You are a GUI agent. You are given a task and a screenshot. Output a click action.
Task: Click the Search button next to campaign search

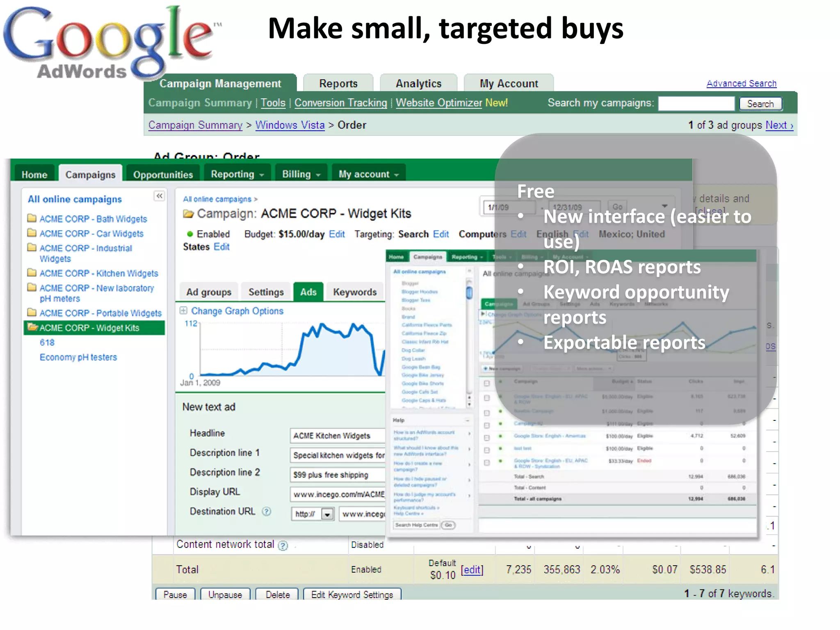click(x=760, y=104)
